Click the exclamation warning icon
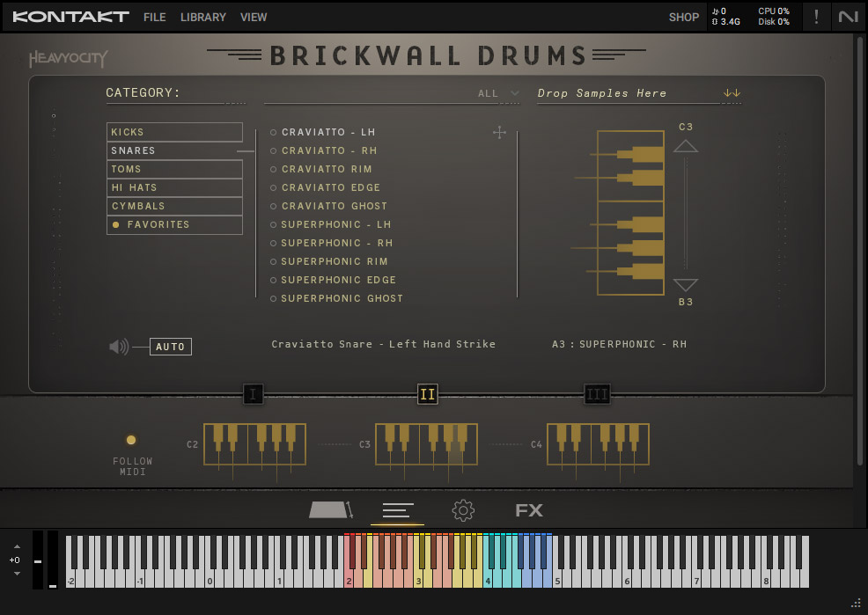The image size is (868, 615). click(816, 17)
